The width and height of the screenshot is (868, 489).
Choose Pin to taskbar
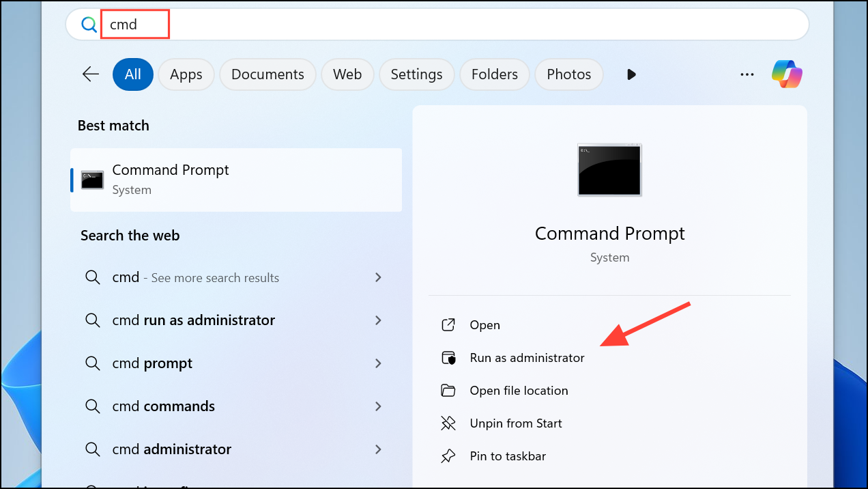click(508, 456)
